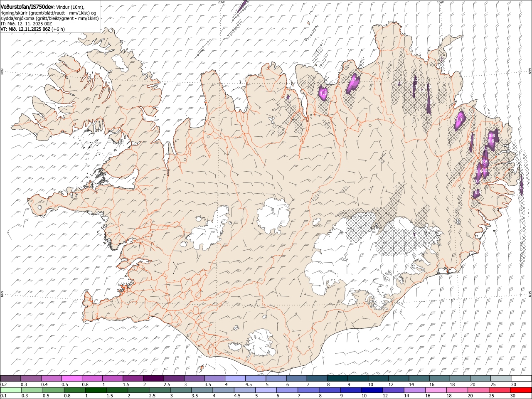Pick the lavender swatch between 4 and 4.5 in the top legend row

[x=235, y=379]
